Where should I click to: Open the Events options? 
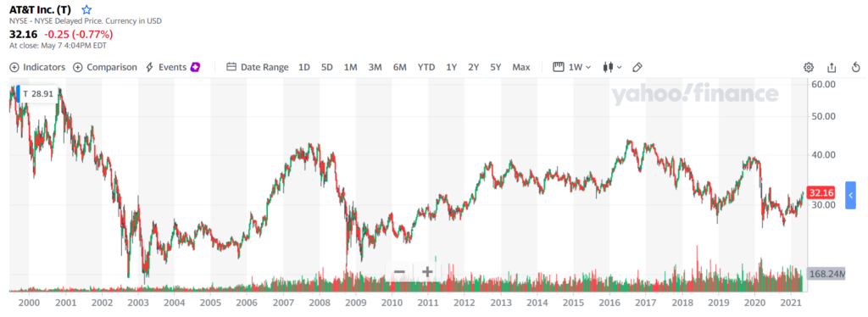[x=166, y=67]
